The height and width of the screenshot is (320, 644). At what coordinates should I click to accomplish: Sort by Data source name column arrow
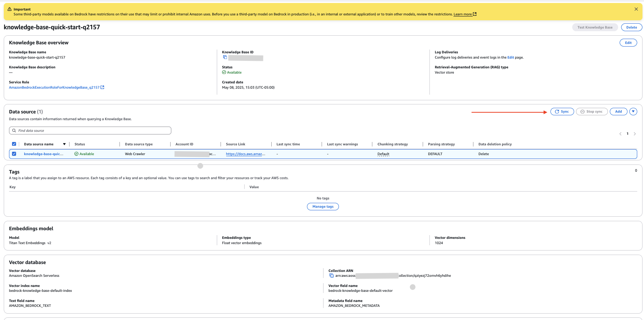[x=64, y=144]
